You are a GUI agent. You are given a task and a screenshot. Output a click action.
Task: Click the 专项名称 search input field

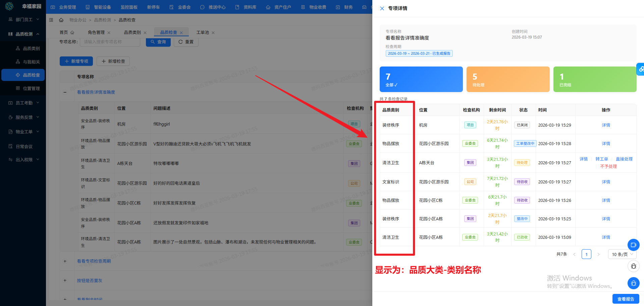(110, 42)
